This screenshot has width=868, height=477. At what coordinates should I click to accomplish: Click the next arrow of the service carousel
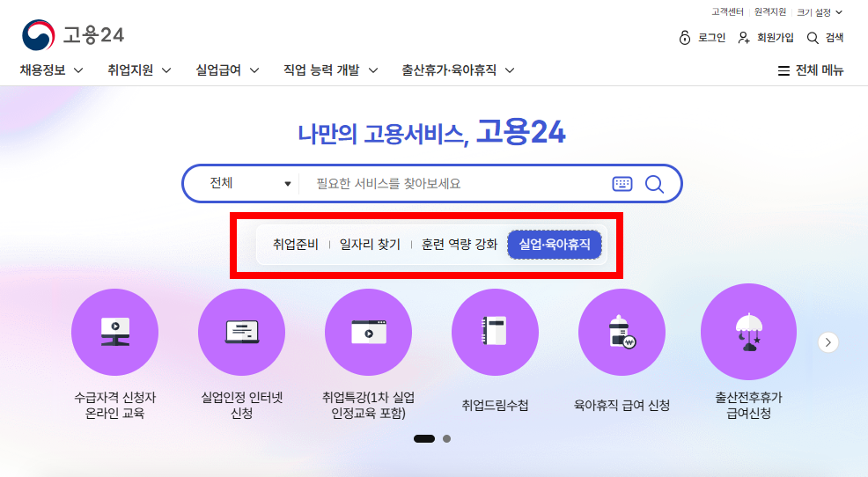(828, 342)
